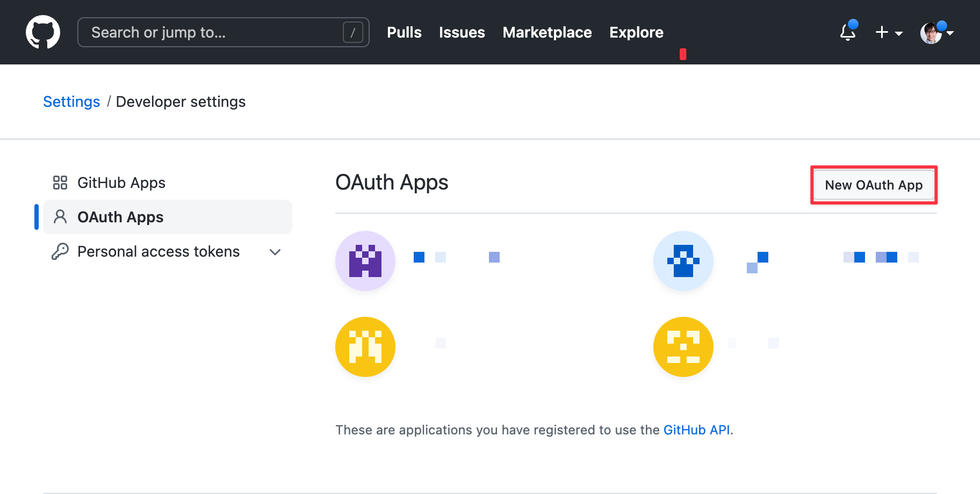This screenshot has width=980, height=494.
Task: Expand Personal access tokens chevron
Action: tap(275, 252)
